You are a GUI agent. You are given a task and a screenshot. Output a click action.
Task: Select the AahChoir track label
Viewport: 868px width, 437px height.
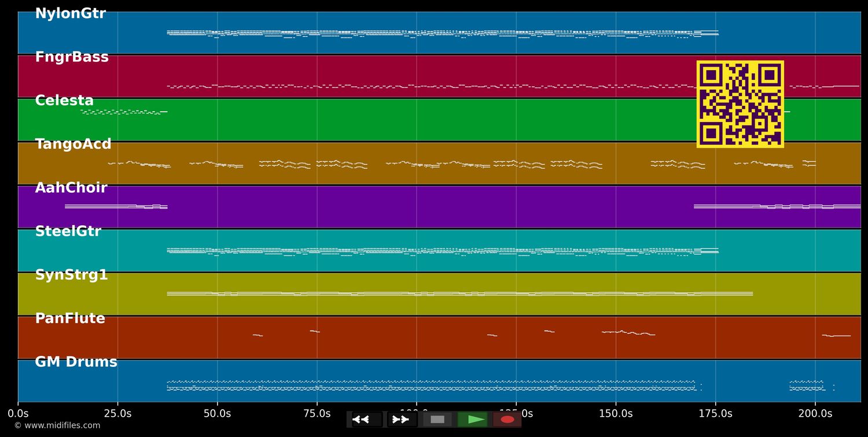coord(71,188)
